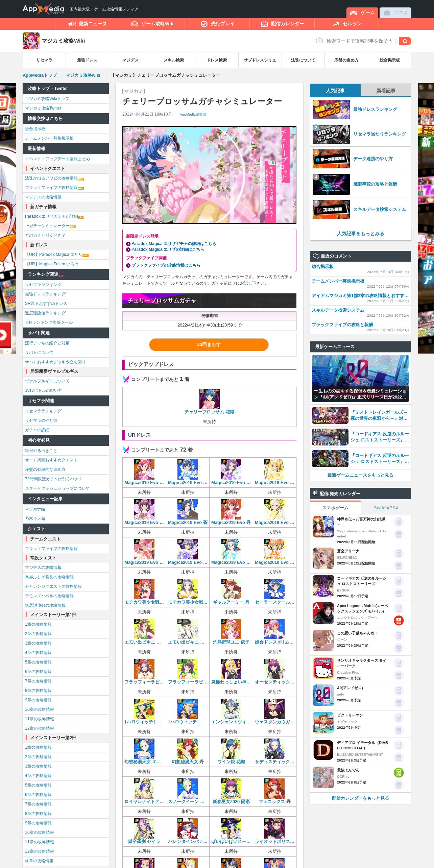
Task: Open ゲーム攻略Wiki in the orange bar
Action: 152,24
